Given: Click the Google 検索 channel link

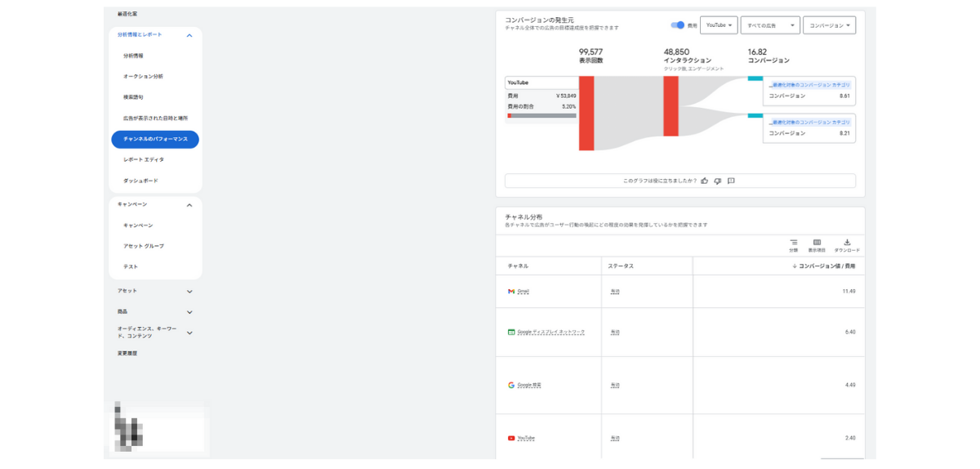Looking at the screenshot, I should pos(529,385).
